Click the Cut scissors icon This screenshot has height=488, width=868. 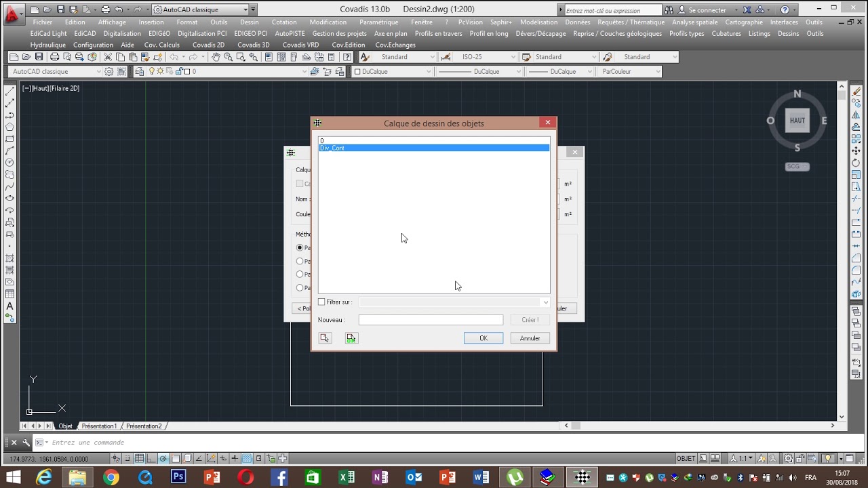[108, 57]
